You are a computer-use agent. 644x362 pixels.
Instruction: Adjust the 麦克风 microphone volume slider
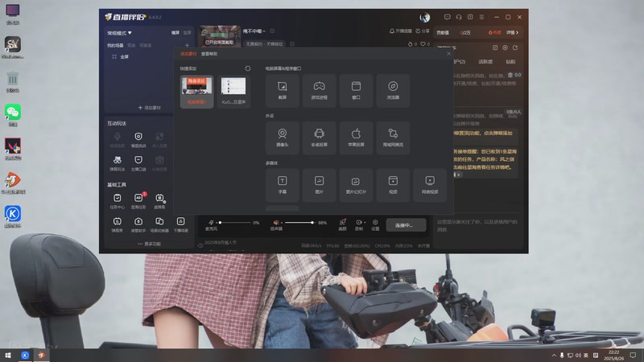(236, 223)
